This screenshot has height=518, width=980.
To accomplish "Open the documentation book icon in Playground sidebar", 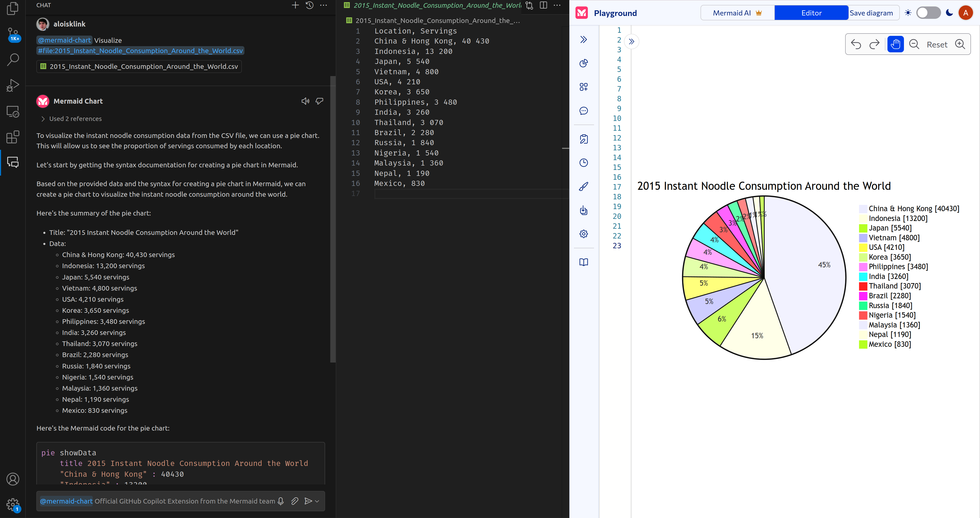I will (x=583, y=262).
